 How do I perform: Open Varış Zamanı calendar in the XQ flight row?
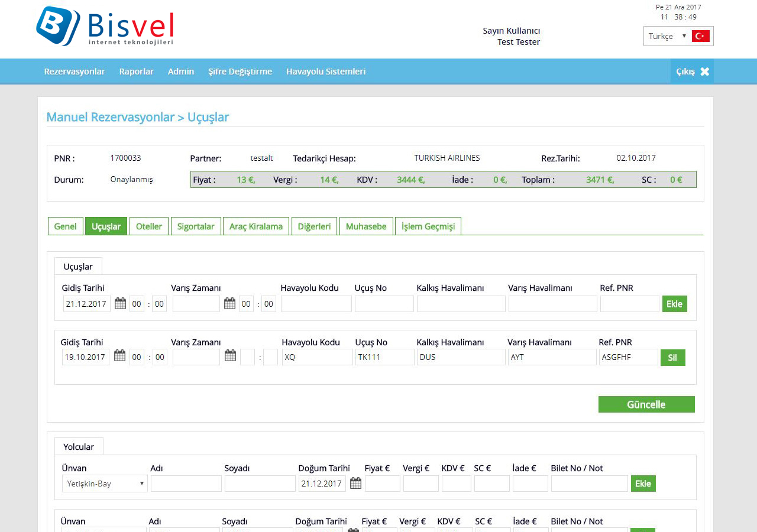coord(230,356)
